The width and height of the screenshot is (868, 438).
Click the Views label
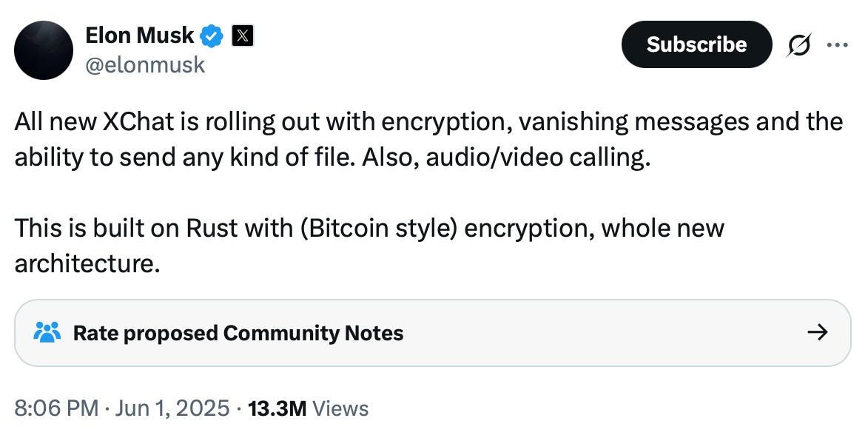340,408
